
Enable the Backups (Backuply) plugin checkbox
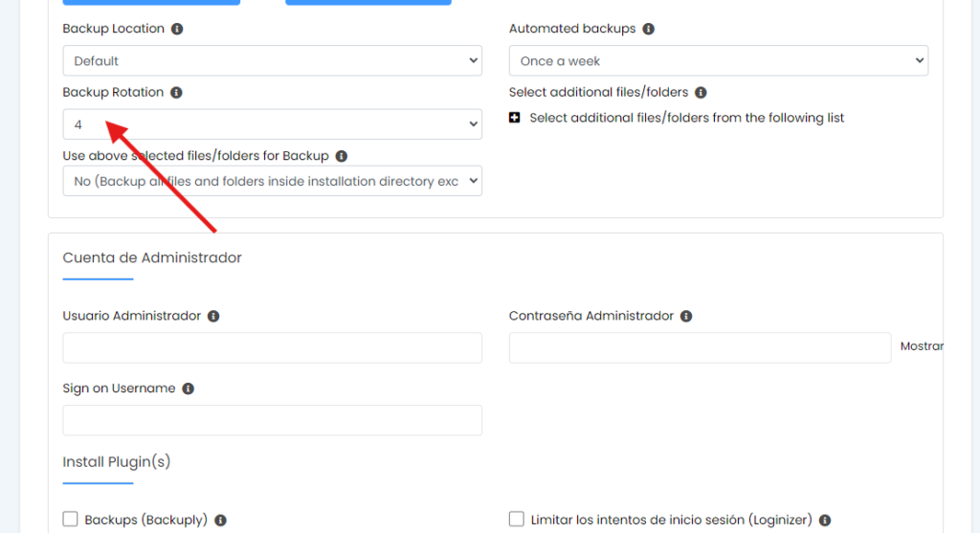[70, 520]
